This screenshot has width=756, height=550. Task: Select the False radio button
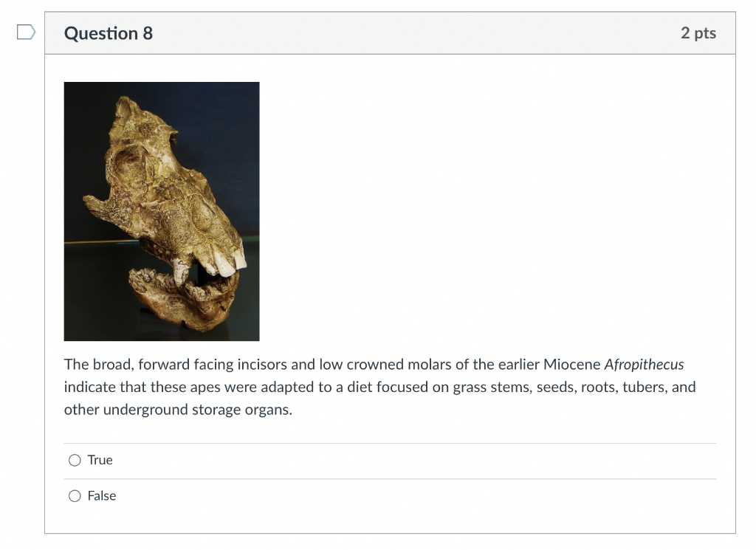point(75,495)
